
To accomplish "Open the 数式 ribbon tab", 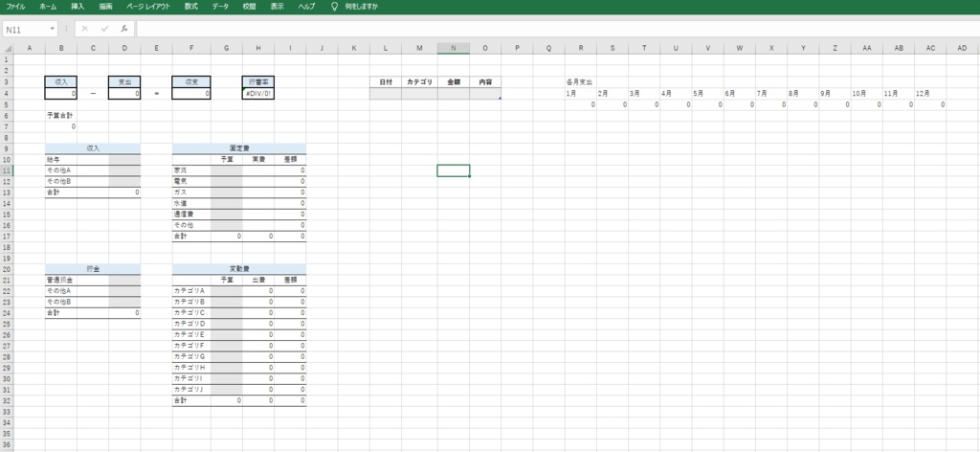I will [x=191, y=7].
